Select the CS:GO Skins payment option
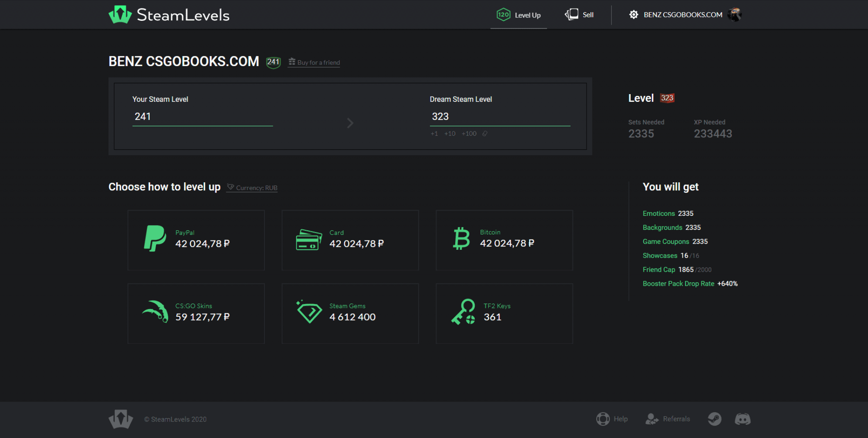 pos(196,313)
